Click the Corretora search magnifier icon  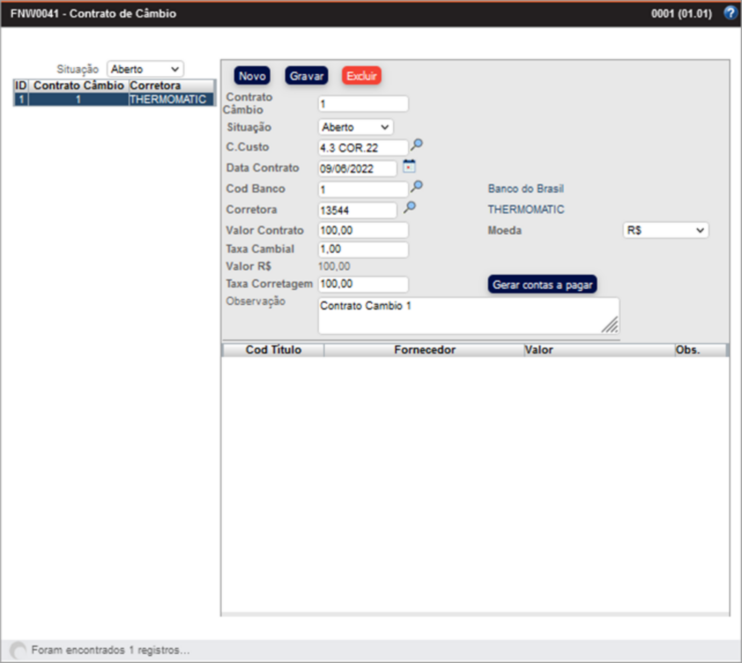coord(408,208)
